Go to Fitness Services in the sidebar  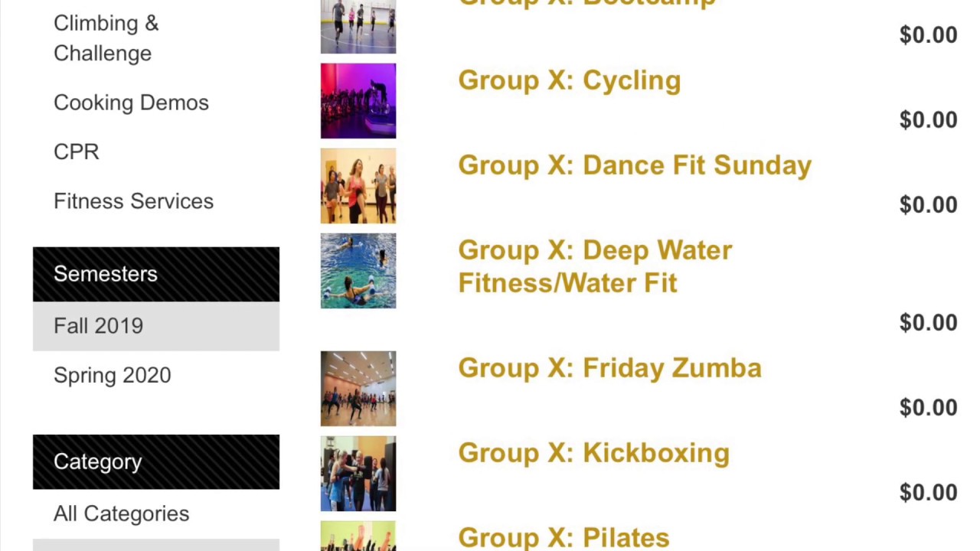[133, 201]
